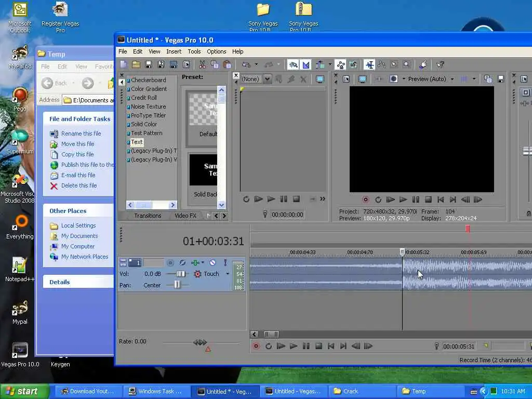Open the Undo history dropdown arrow
This screenshot has height=399, width=532.
tap(256, 64)
